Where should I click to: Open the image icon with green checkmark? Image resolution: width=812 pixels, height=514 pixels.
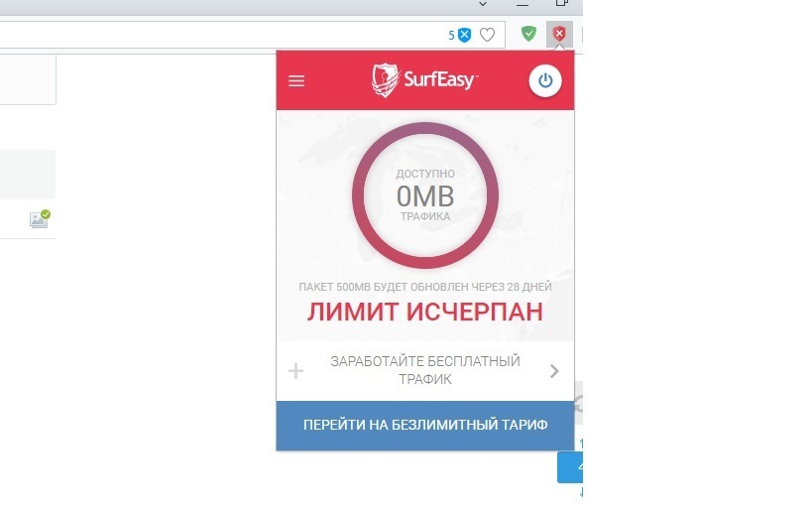click(x=40, y=219)
